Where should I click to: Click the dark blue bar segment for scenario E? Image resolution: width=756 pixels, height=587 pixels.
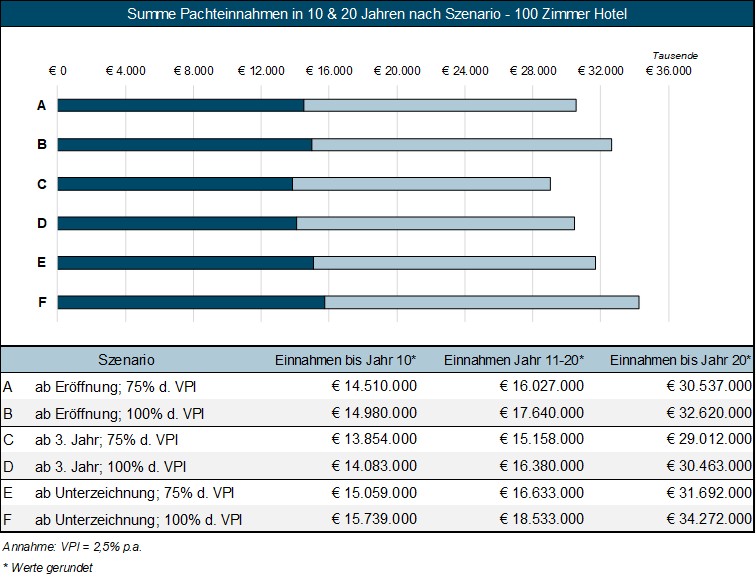tap(185, 263)
